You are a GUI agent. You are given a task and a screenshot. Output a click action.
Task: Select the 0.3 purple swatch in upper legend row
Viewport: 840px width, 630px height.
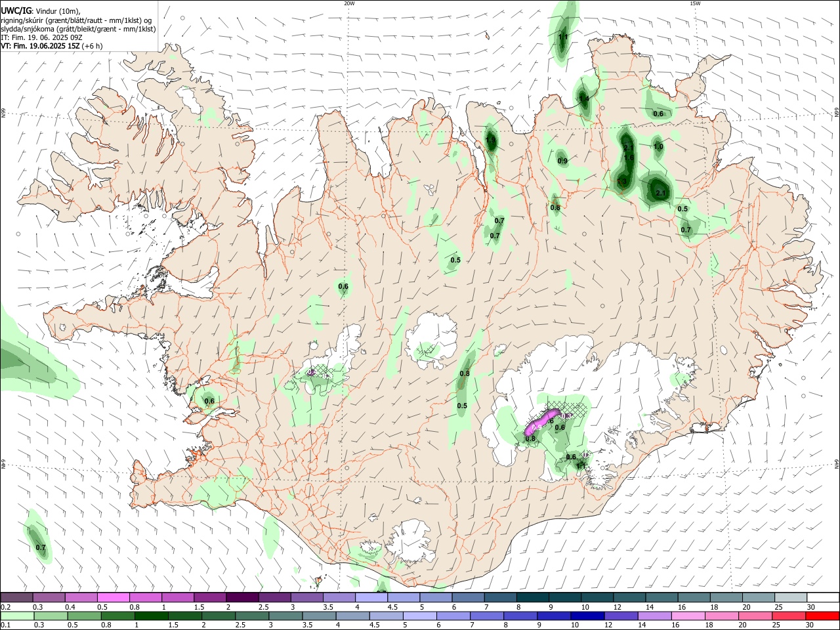click(x=49, y=598)
